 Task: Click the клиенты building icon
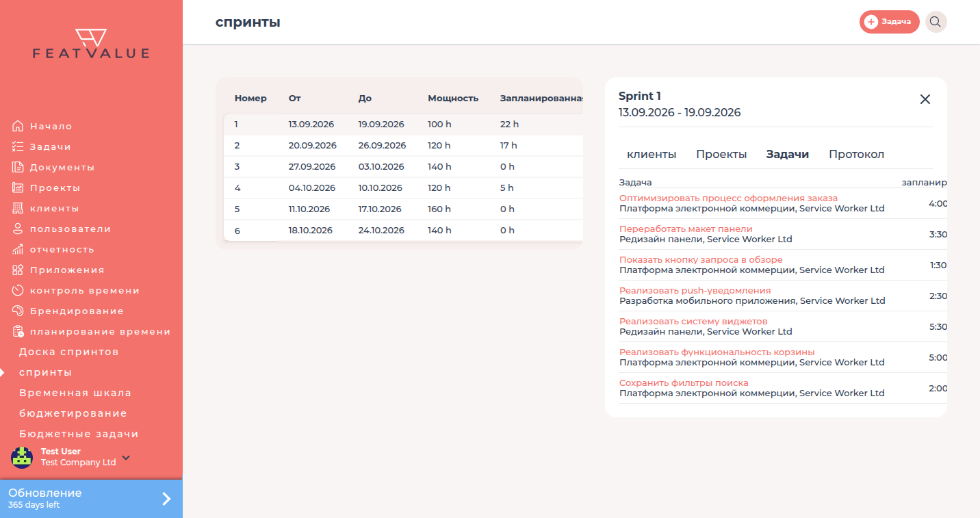(x=18, y=208)
